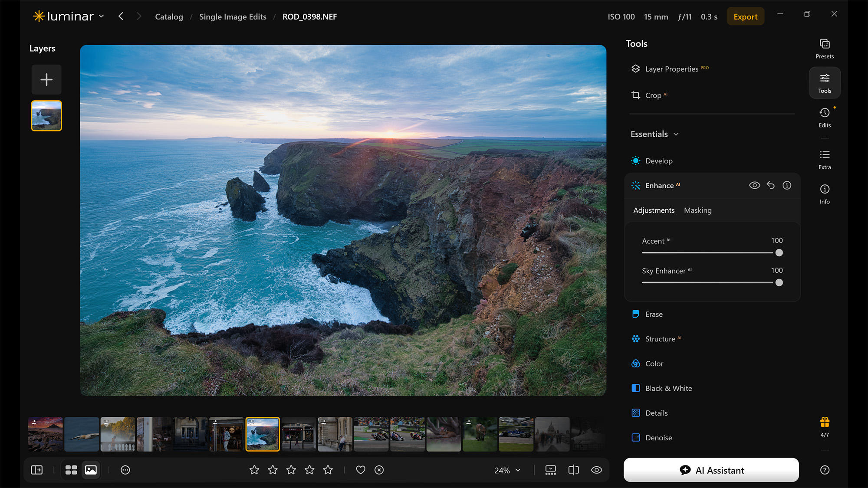Toggle Enhance AI tool visibility eye
This screenshot has height=488, width=868.
tap(754, 185)
